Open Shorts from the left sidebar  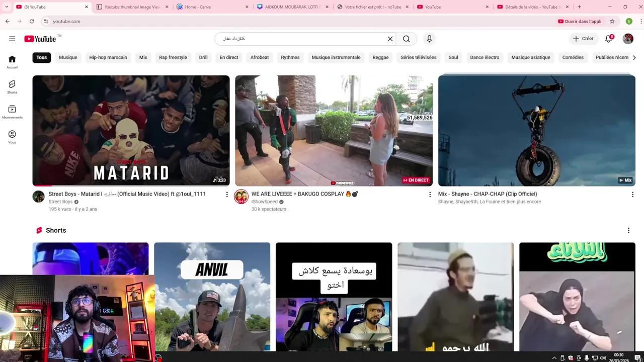[x=12, y=87]
